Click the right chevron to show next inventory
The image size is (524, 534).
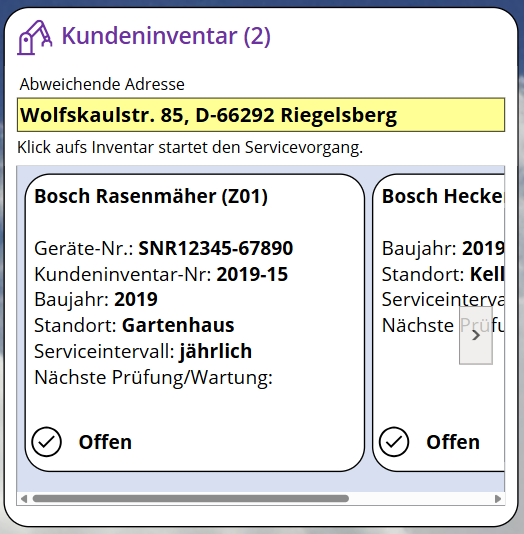click(476, 335)
